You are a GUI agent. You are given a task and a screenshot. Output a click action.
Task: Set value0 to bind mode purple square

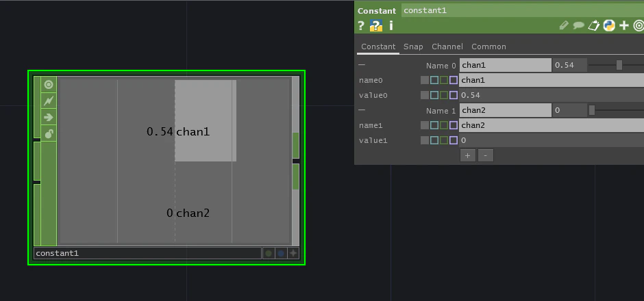tap(454, 95)
